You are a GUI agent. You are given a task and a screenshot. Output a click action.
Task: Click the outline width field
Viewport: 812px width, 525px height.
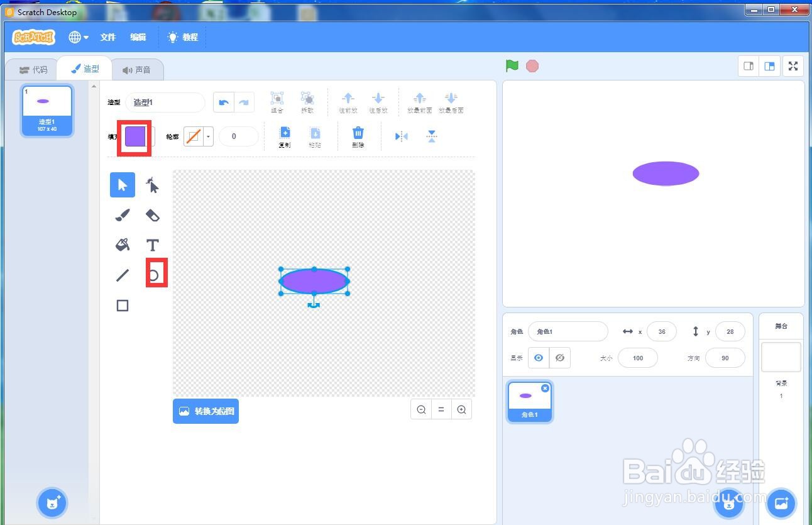pos(238,136)
